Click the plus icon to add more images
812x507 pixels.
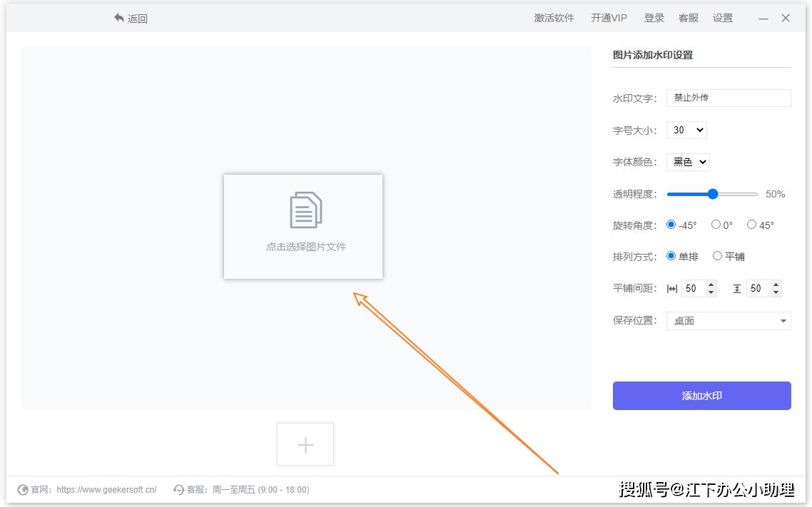click(x=305, y=444)
